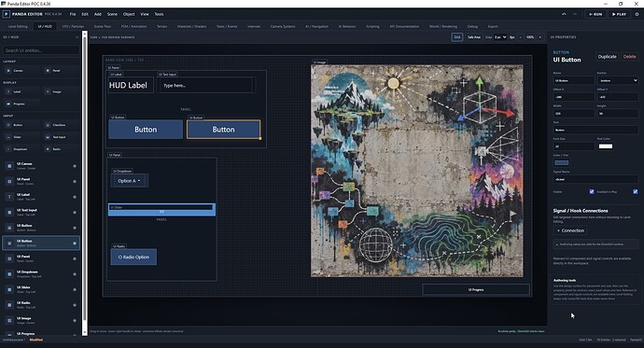Pick the Slider widget in Input palette
This screenshot has height=348, width=644.
(x=21, y=137)
